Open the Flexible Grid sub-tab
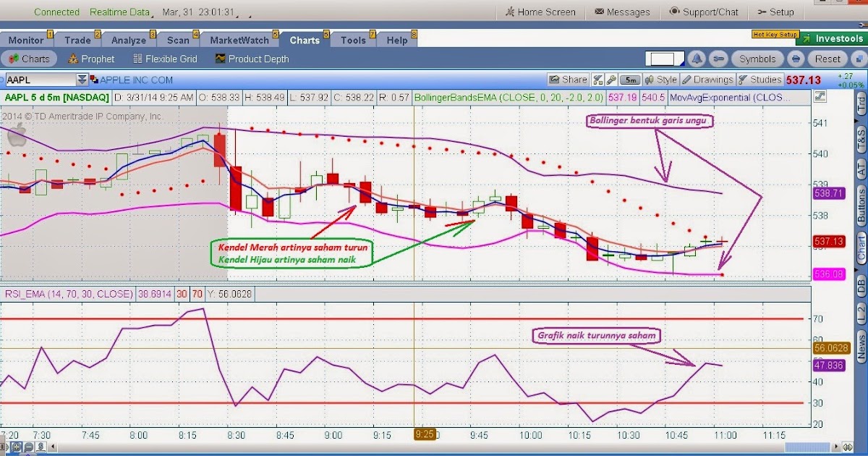Screen dimensions: 868x456 click(x=165, y=59)
